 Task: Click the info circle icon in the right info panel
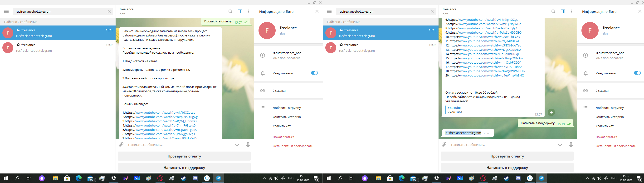coord(585,55)
